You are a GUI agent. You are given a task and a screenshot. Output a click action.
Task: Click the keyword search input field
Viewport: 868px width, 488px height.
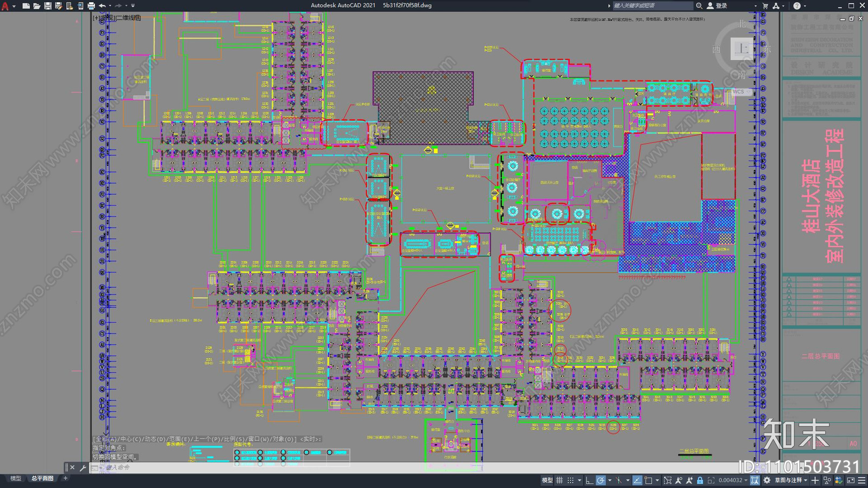(x=653, y=5)
